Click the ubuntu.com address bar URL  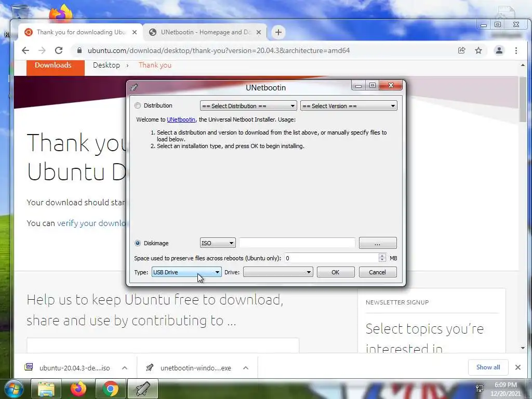click(x=219, y=50)
